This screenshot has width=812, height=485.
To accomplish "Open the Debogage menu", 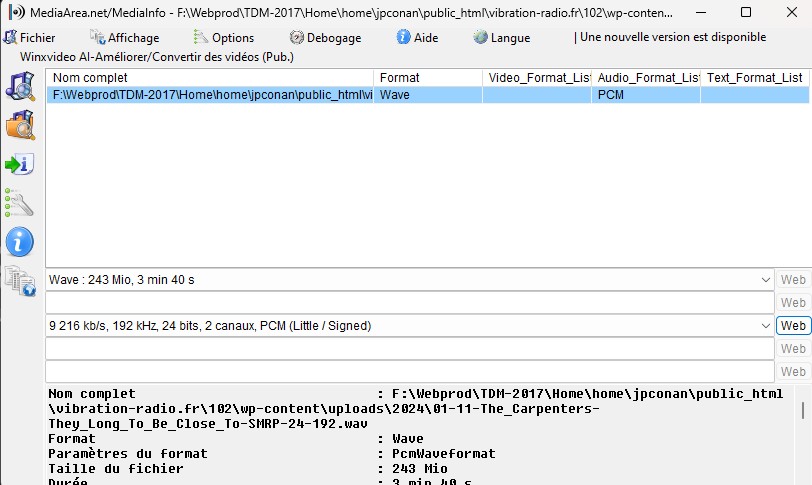I will 324,38.
